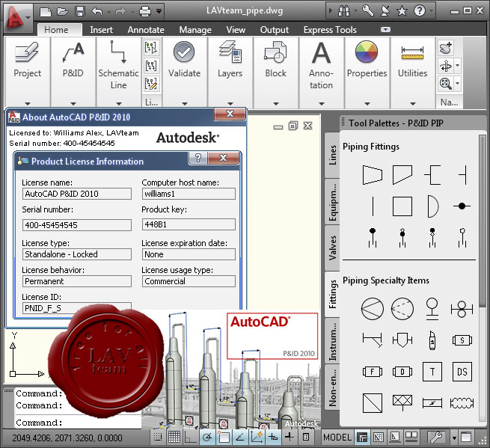The image size is (490, 448).
Task: Expand the Utilities panel dropdown arrow
Action: 413,103
